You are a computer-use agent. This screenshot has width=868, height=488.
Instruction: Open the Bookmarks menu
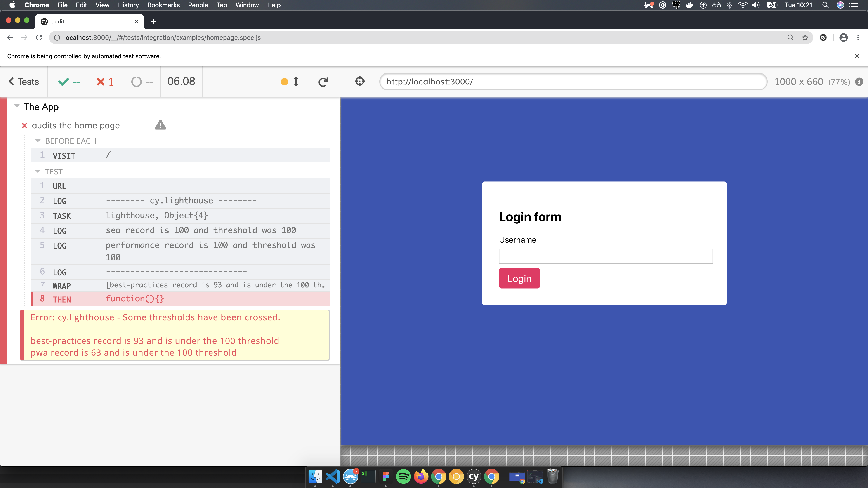pyautogui.click(x=163, y=5)
